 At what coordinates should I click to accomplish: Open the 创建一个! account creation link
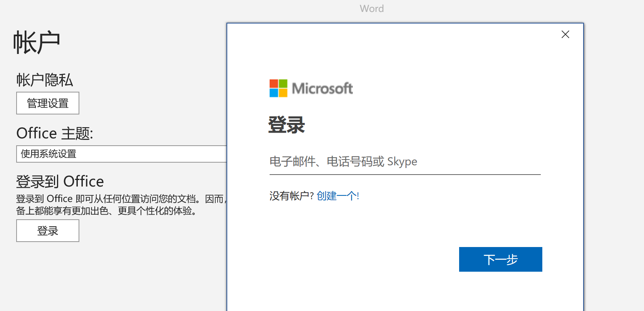click(x=338, y=196)
